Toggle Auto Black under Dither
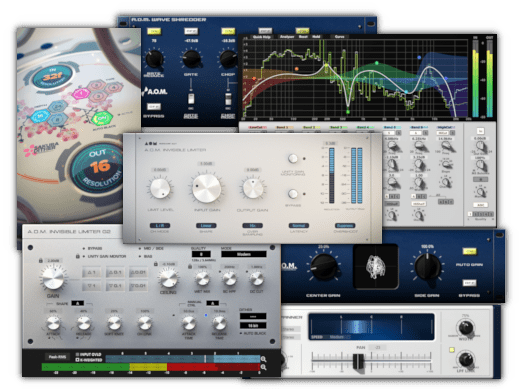 (253, 333)
